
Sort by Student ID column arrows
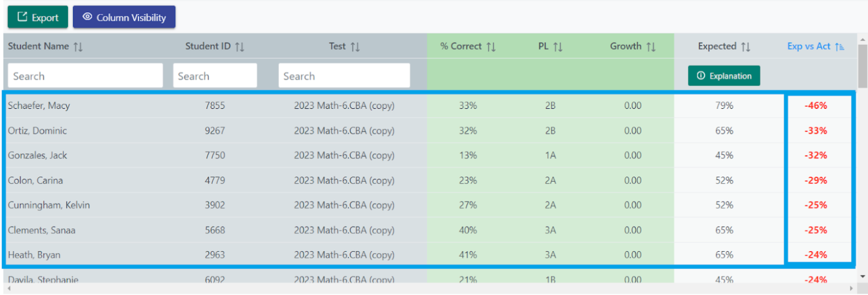click(240, 47)
